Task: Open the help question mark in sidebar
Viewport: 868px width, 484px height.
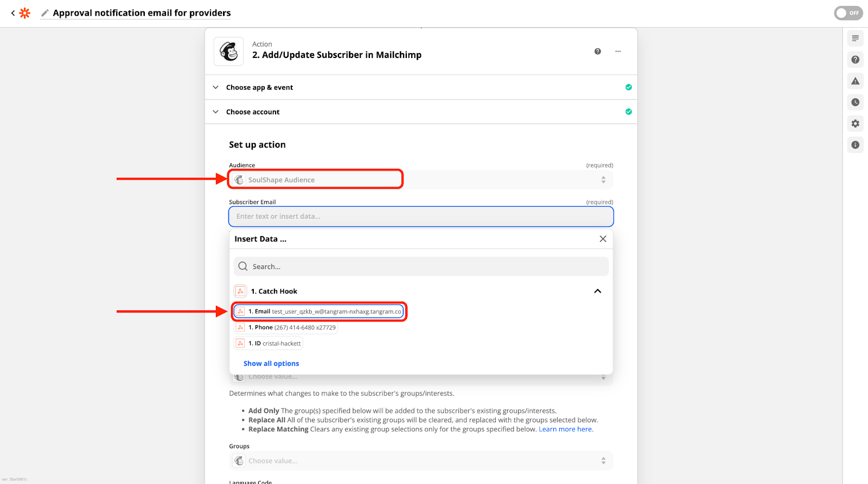Action: click(856, 60)
